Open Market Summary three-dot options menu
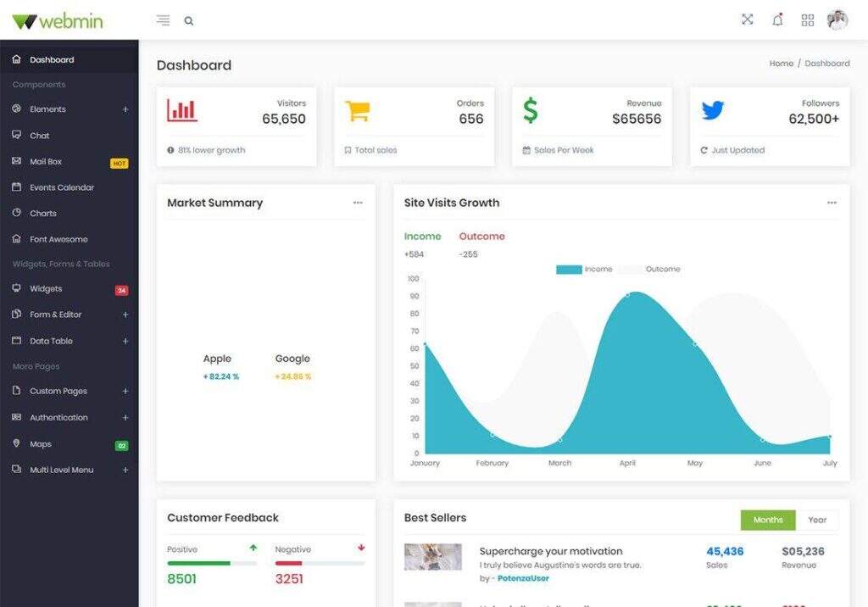The image size is (868, 607). pos(358,203)
